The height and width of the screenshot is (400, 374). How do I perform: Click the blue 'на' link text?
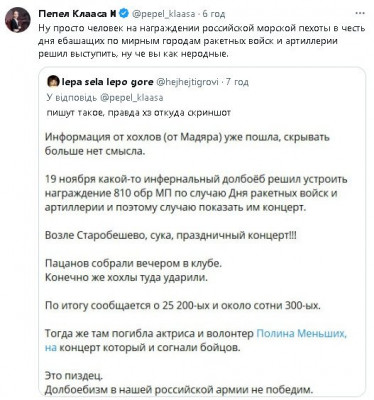(x=51, y=348)
